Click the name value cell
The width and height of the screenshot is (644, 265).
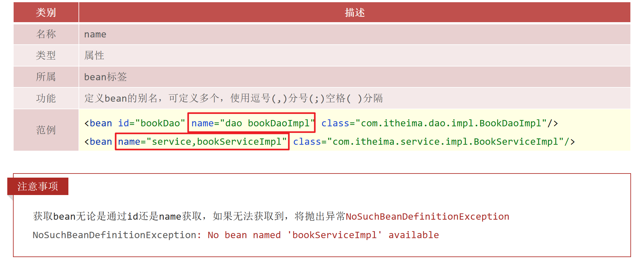click(355, 34)
